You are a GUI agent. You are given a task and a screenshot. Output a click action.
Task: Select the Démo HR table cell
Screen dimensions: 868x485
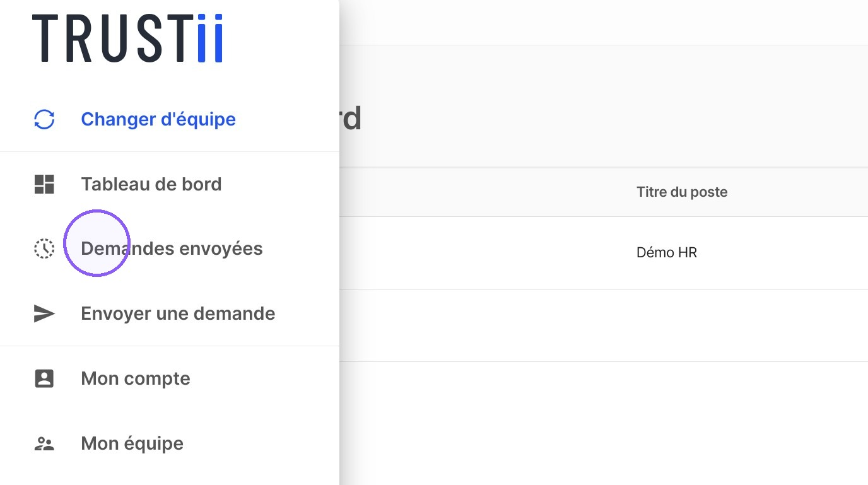(667, 253)
